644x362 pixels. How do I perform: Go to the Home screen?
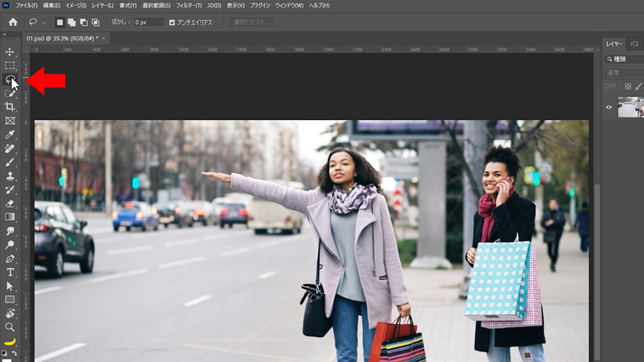[x=13, y=23]
